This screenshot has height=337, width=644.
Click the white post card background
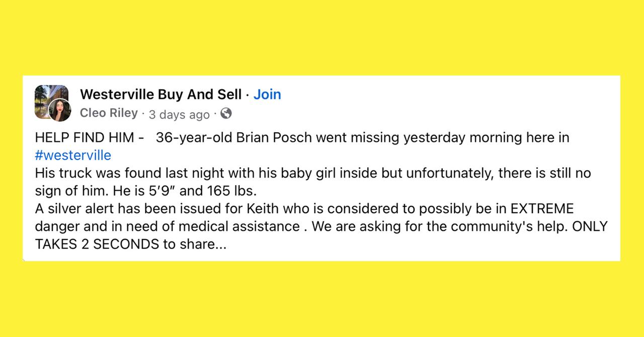tap(453, 251)
